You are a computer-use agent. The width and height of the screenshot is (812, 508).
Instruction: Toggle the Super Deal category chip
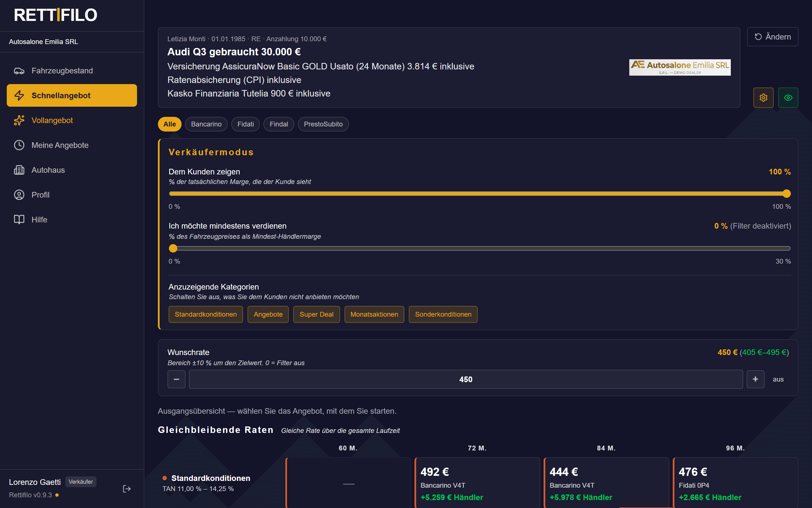[316, 314]
